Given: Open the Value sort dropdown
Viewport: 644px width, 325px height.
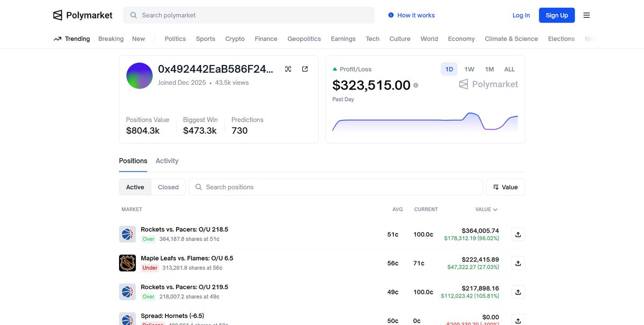Looking at the screenshot, I should 506,187.
